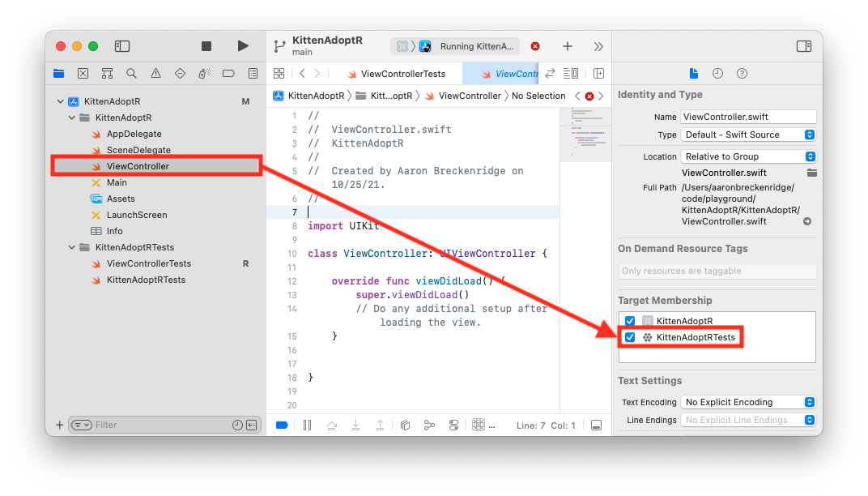Show the Source Control navigator
Screen dimensions: 868x496
[83, 73]
